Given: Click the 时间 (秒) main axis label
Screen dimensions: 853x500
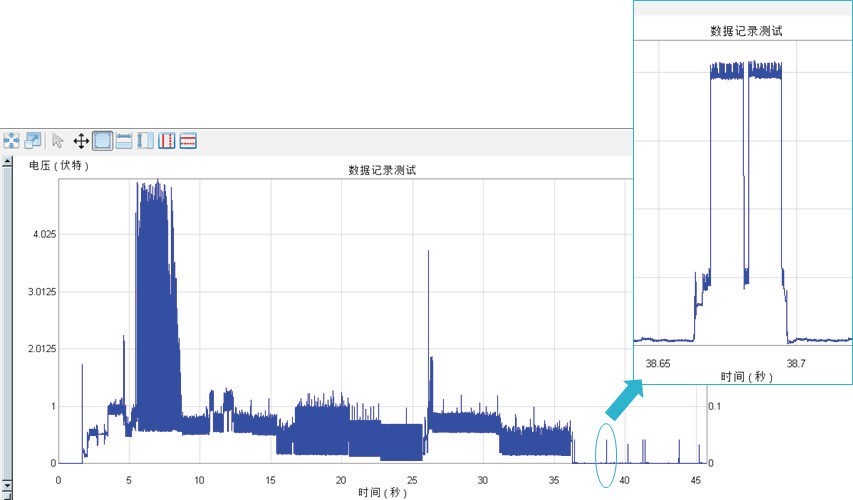Looking at the screenshot, I should (x=382, y=492).
